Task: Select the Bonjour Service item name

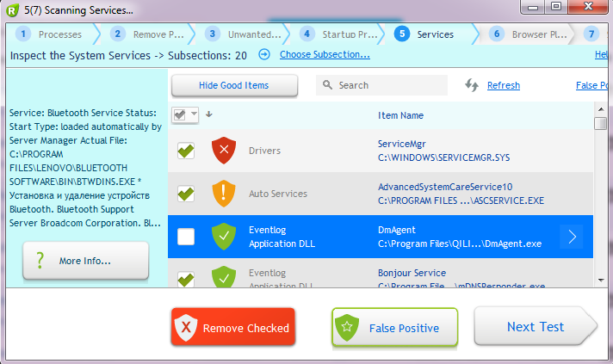Action: coord(412,273)
